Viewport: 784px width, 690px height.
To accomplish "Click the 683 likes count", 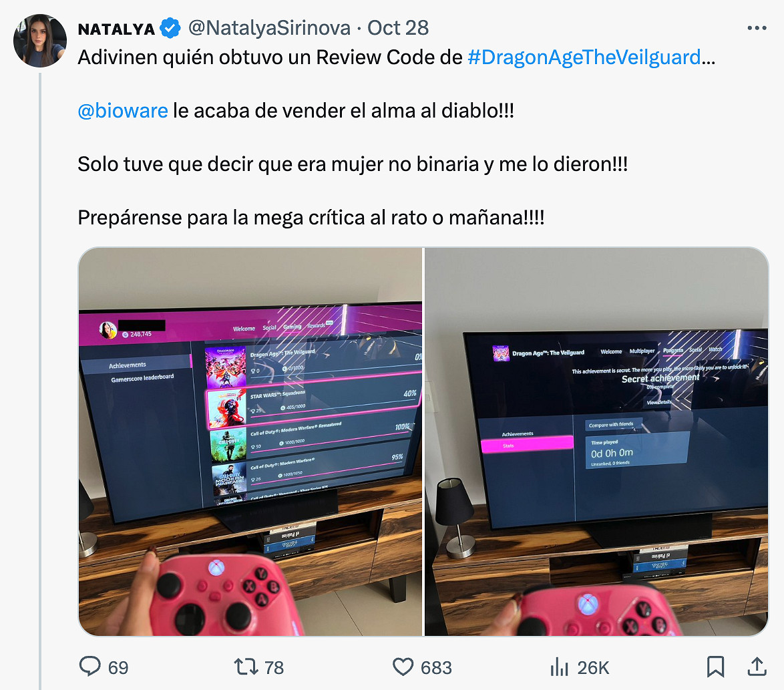I will (436, 667).
